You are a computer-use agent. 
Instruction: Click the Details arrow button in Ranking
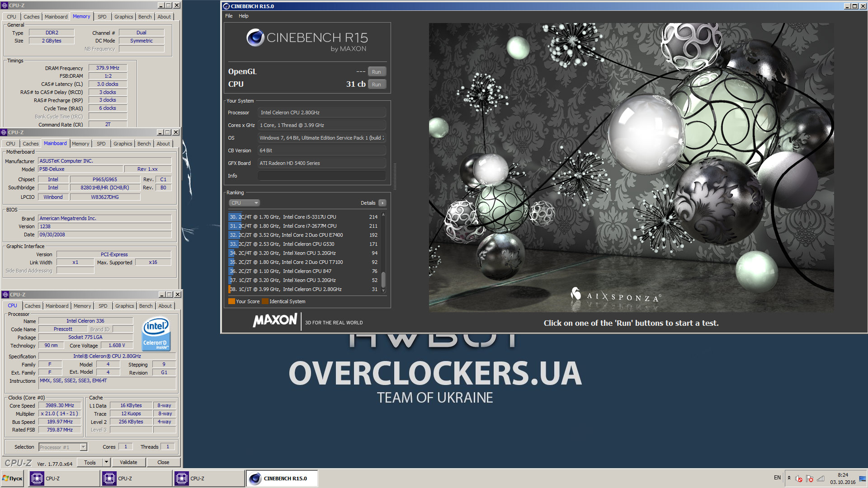pyautogui.click(x=382, y=203)
